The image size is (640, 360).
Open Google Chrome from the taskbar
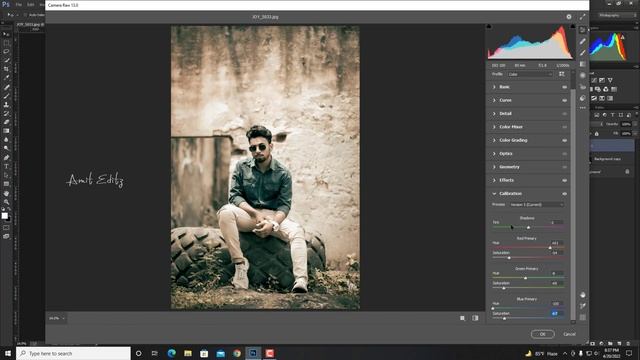237,353
